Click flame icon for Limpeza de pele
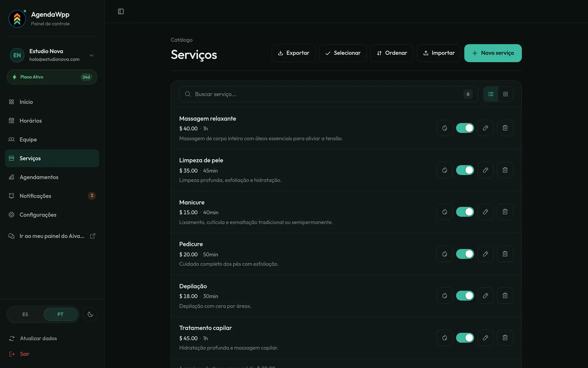This screenshot has height=368, width=588. pos(445,170)
